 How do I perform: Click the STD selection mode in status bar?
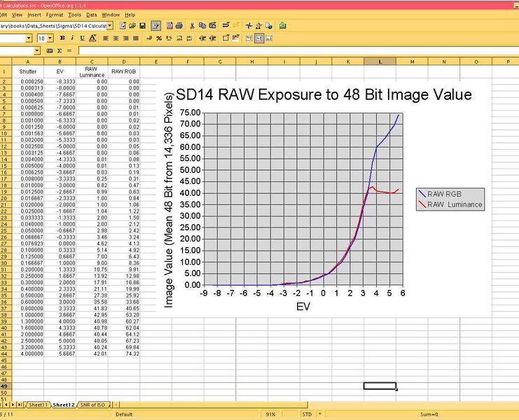pos(306,414)
